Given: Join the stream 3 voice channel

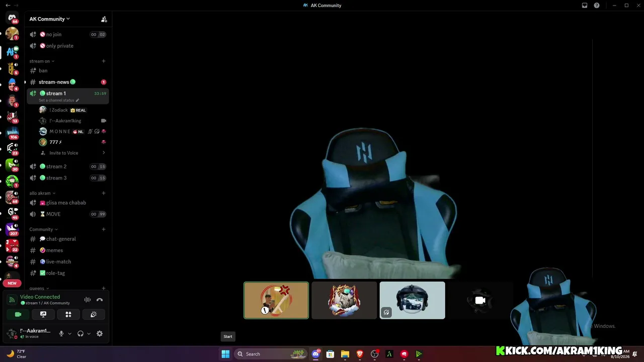Looking at the screenshot, I should [68, 178].
